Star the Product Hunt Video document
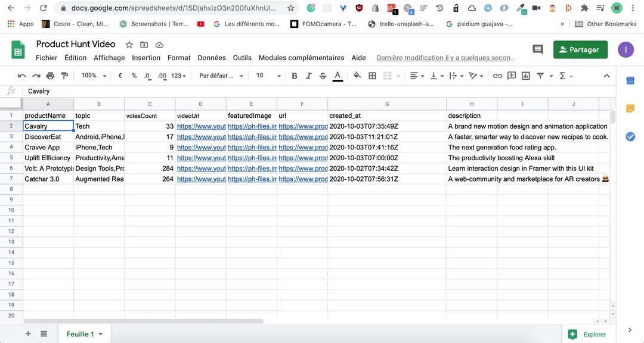Viewport: 644px width, 343px height. tap(129, 45)
